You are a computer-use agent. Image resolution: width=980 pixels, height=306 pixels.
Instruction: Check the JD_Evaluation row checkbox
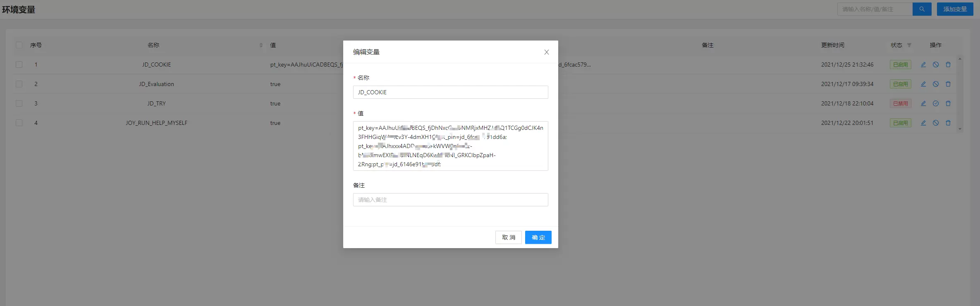19,84
